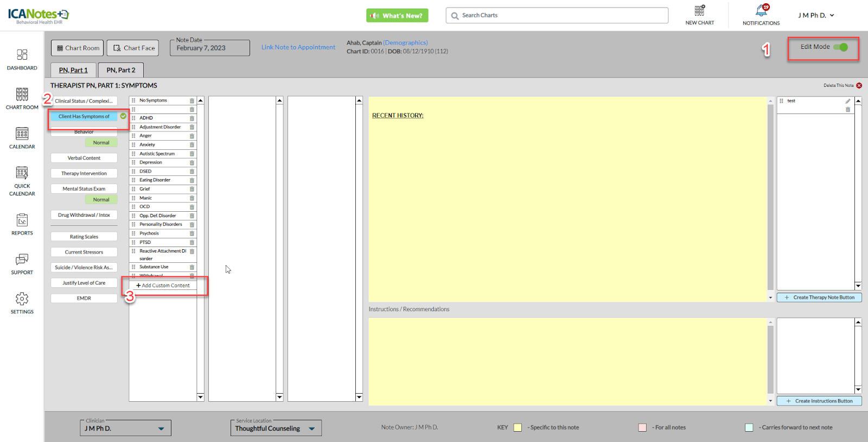Turn off the Edit Mode toggle
The height and width of the screenshot is (442, 868).
point(840,47)
